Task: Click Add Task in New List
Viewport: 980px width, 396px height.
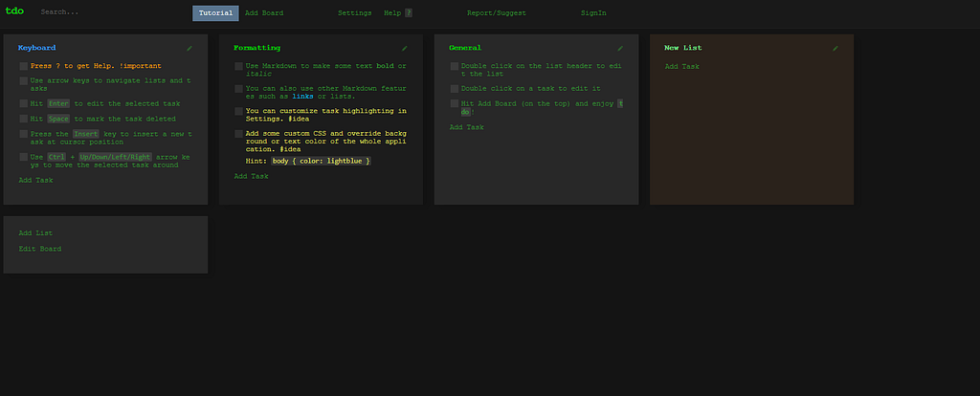Action: pos(681,67)
